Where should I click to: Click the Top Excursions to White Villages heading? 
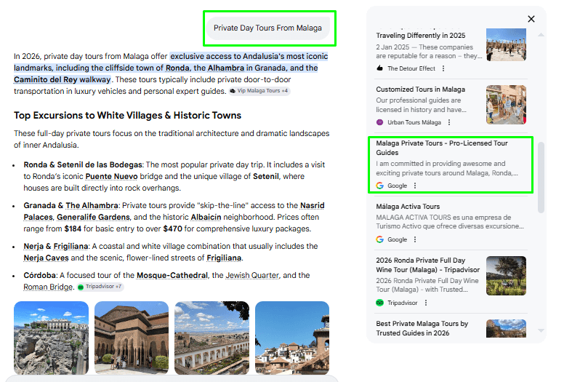[127, 115]
